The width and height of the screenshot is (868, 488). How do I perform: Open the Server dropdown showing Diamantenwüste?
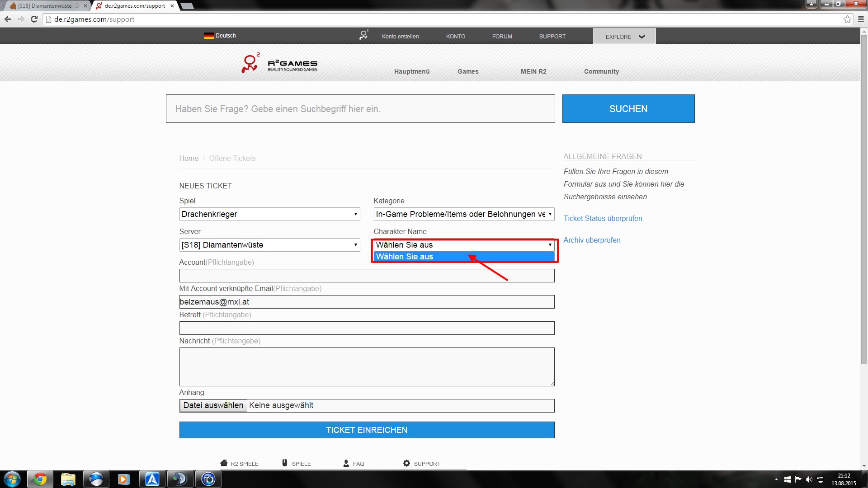[269, 245]
